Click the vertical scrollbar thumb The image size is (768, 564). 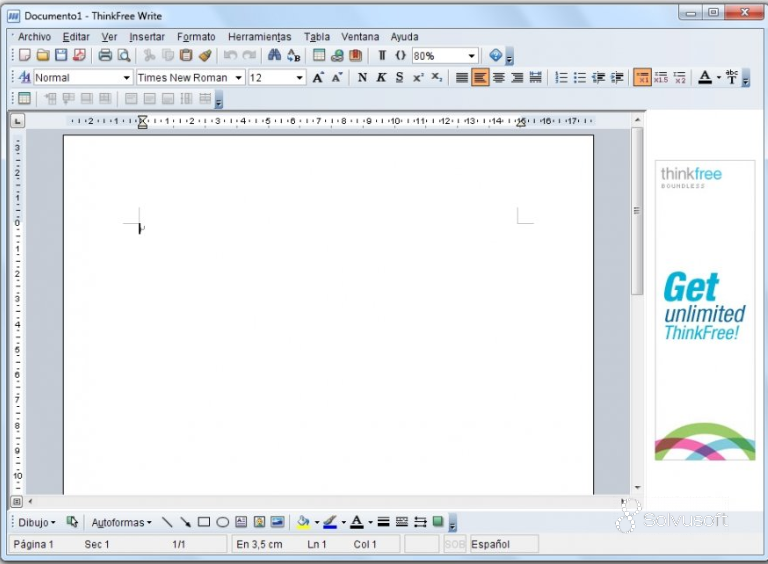coord(637,211)
